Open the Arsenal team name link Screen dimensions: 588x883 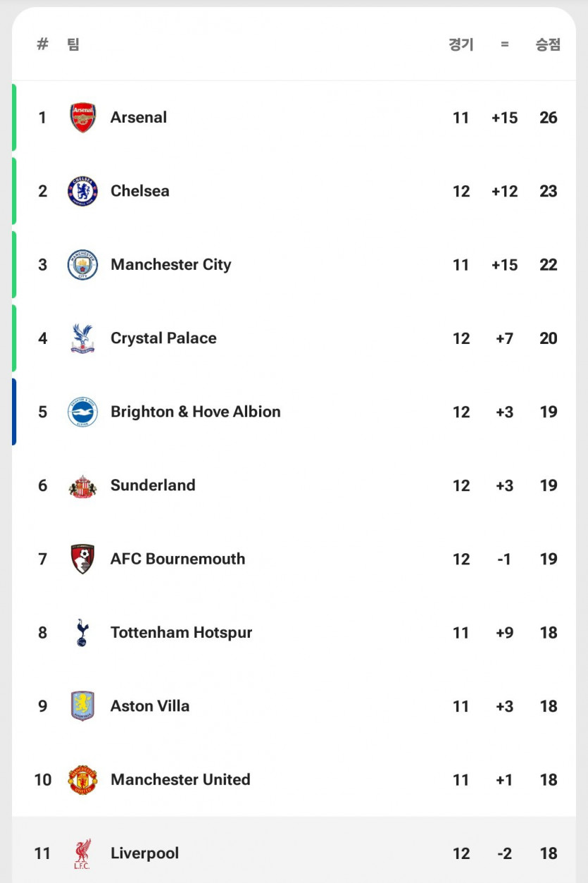coord(139,118)
